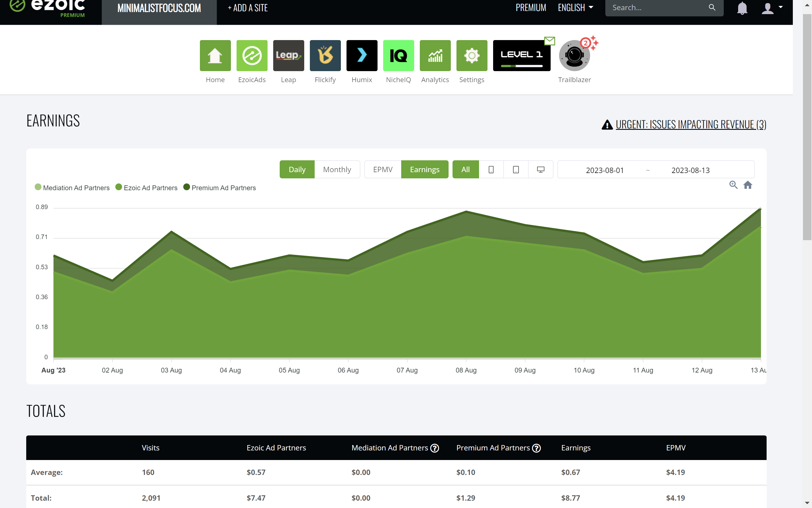This screenshot has width=812, height=508.
Task: Open the Trailblazer astronaut icon
Action: click(x=574, y=55)
